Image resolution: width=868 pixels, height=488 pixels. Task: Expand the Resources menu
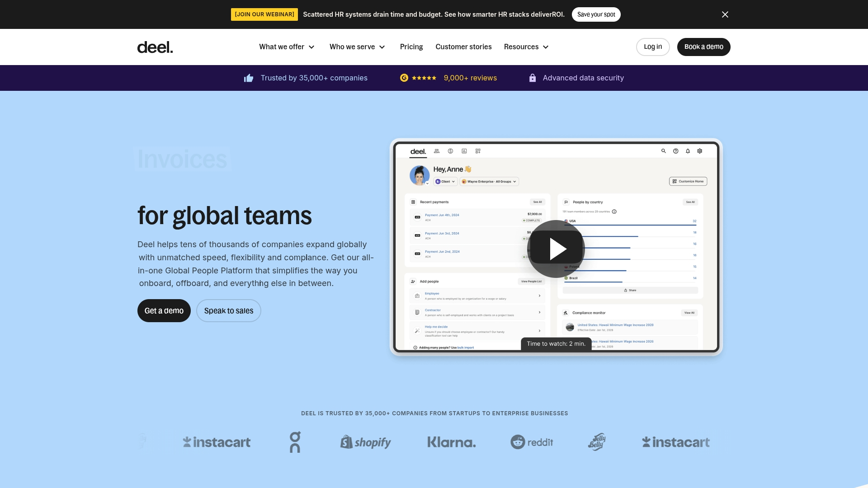526,47
